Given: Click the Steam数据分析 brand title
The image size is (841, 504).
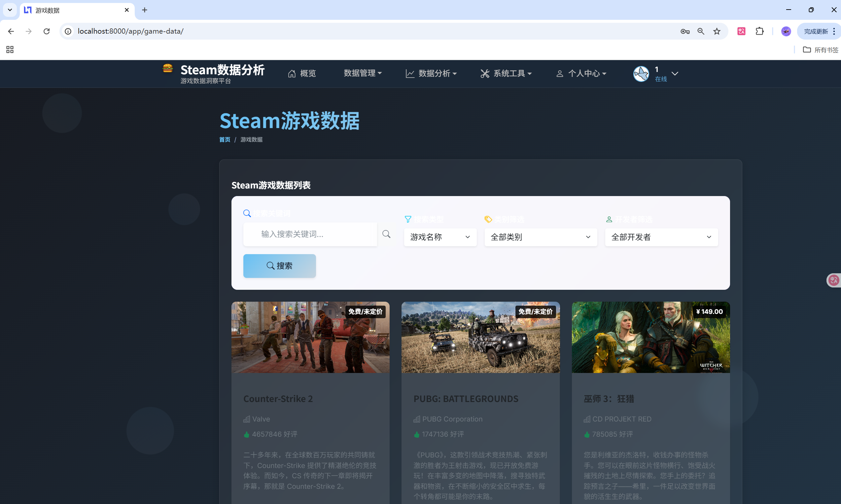Looking at the screenshot, I should [x=223, y=70].
